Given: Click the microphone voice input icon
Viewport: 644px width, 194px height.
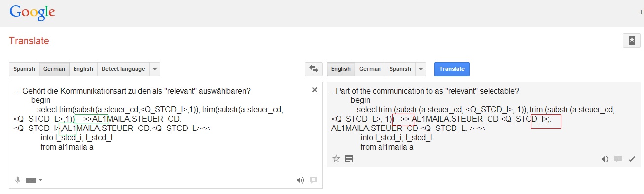Looking at the screenshot, I should [18, 180].
